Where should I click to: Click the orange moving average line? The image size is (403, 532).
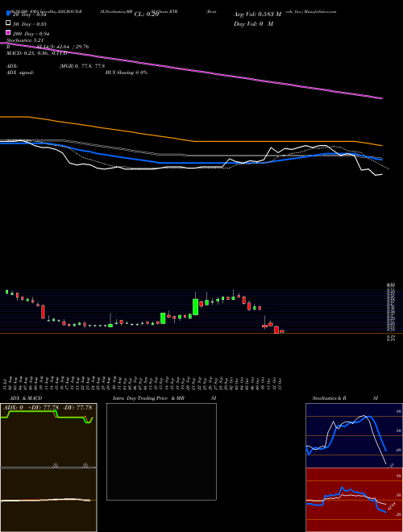(x=190, y=139)
